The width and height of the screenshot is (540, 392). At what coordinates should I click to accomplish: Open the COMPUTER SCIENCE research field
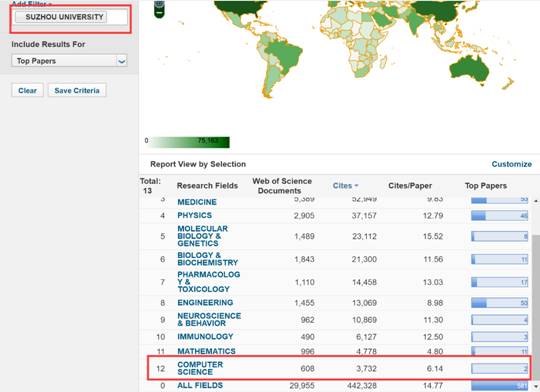(200, 368)
